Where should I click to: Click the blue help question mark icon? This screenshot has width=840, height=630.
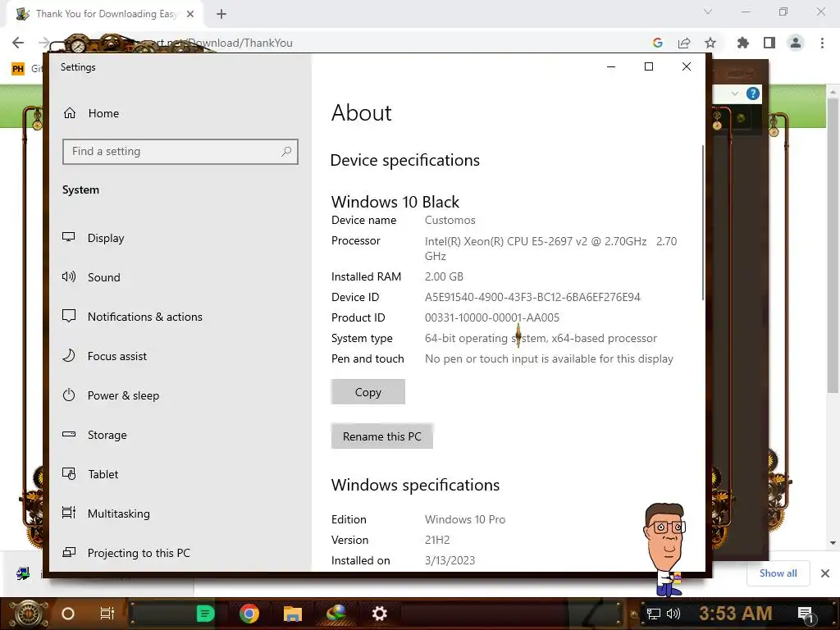(753, 94)
